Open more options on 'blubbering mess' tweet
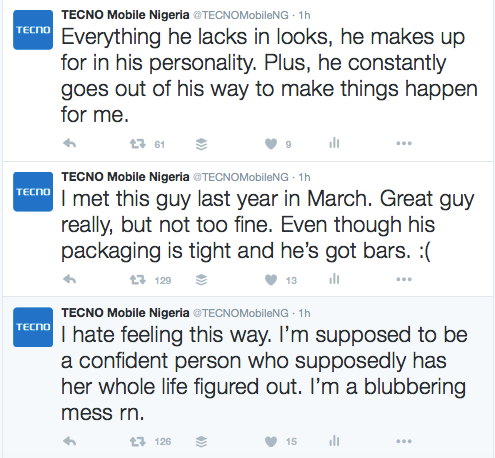 click(x=404, y=441)
